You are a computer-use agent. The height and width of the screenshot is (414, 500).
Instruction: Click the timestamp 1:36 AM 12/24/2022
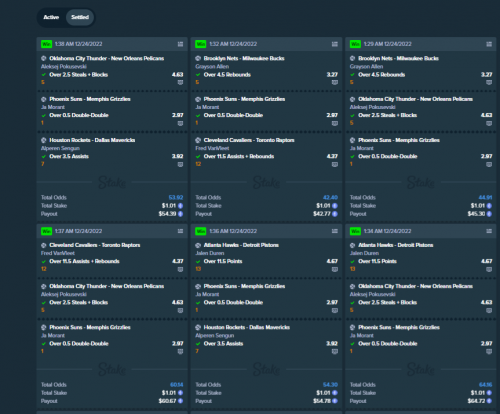pos(233,231)
